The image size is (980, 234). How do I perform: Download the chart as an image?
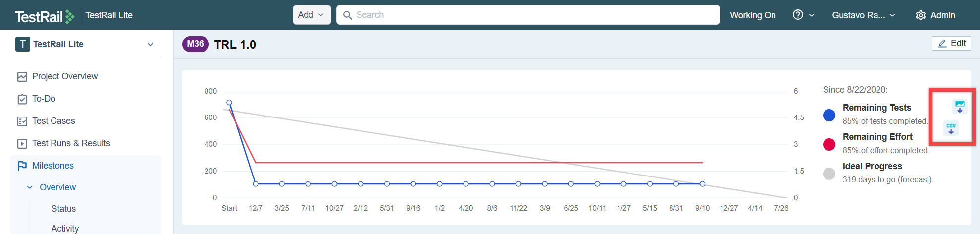pyautogui.click(x=959, y=107)
